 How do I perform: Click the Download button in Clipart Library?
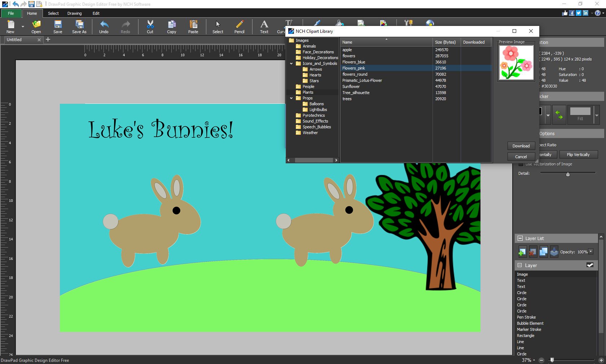521,146
